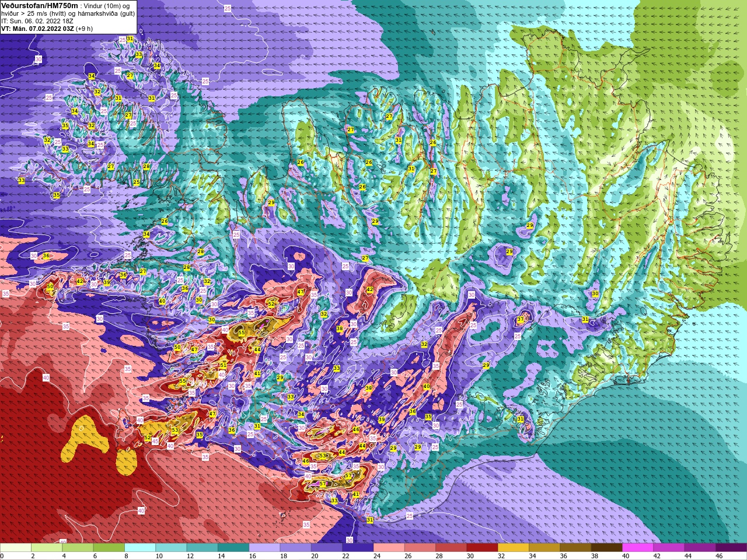The width and height of the screenshot is (747, 560).
Task: Click the teal 12–14 legend swatch
Action: point(203,548)
